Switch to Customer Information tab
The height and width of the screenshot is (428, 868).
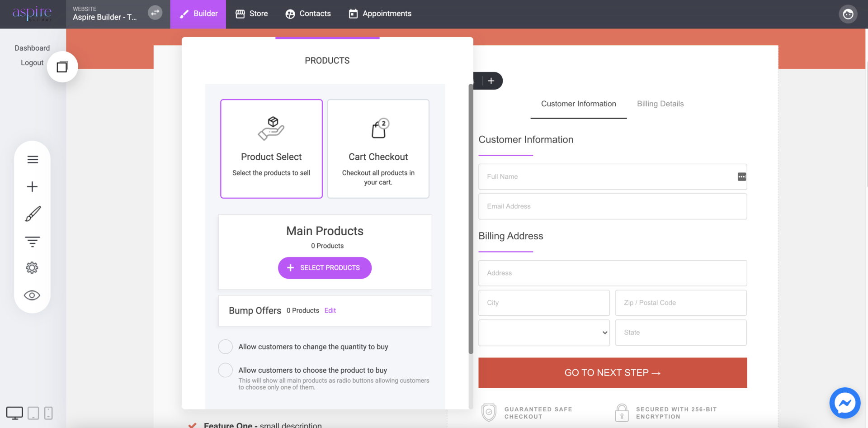coord(579,104)
